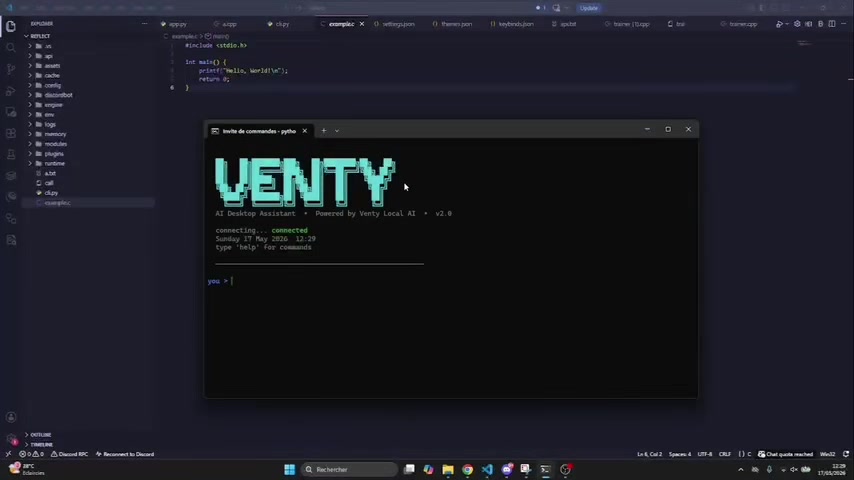Screen dimensions: 854x480
Task: Open the Windows Start menu
Action: point(290,469)
